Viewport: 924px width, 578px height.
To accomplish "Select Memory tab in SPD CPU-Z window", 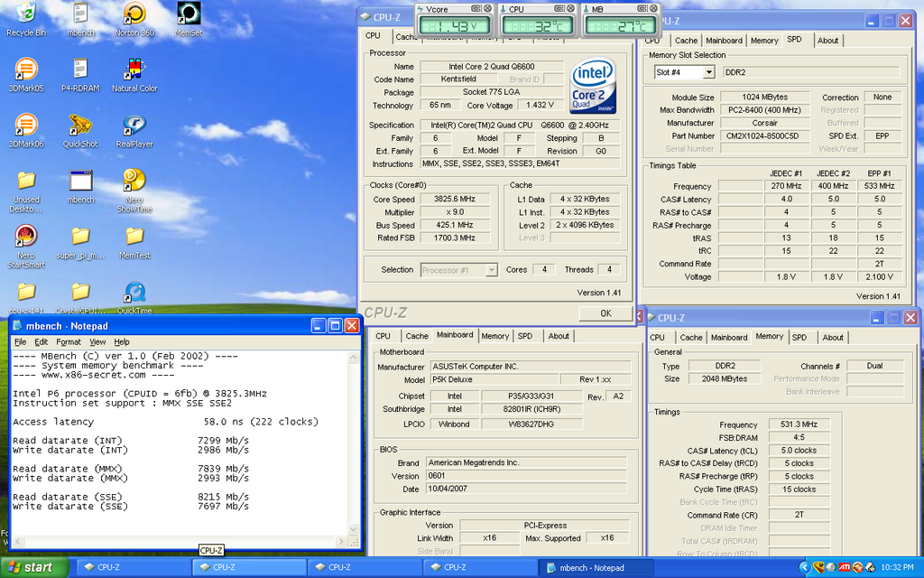I will coord(764,41).
